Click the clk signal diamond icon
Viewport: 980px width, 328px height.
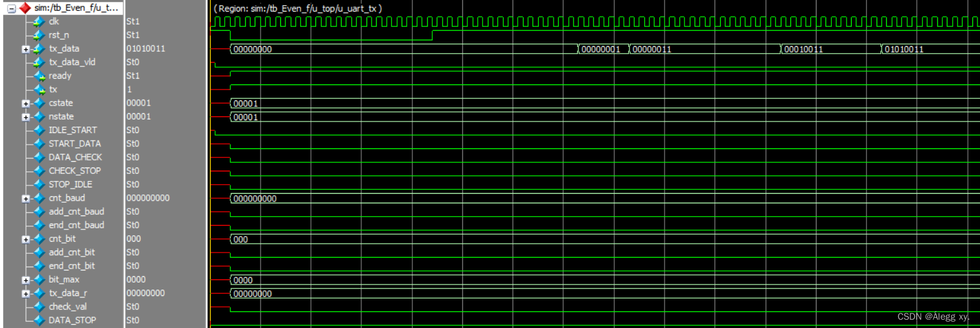click(x=39, y=22)
